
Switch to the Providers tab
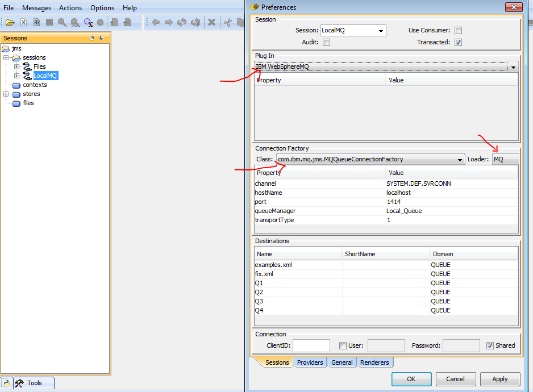tap(310, 362)
